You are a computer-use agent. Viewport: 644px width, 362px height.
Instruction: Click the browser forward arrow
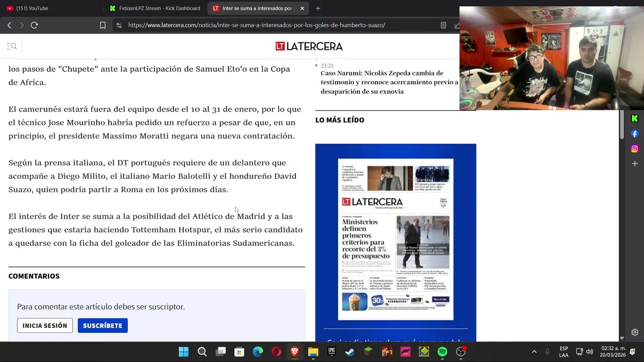pyautogui.click(x=22, y=25)
